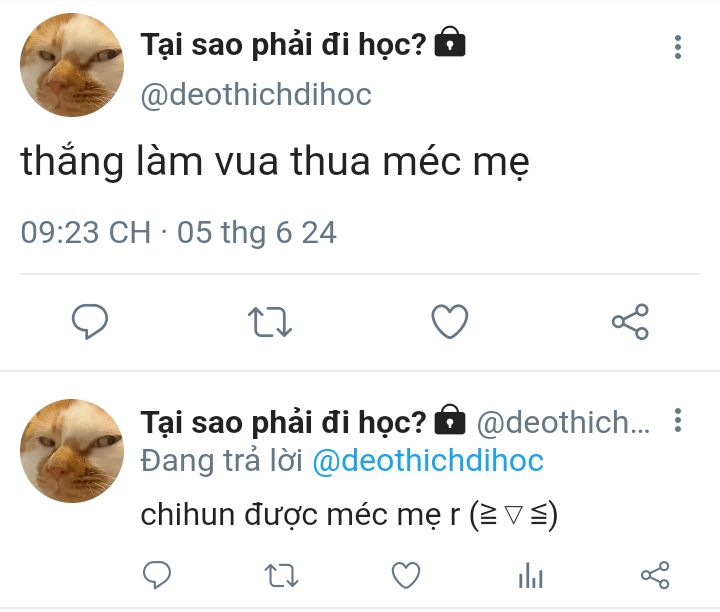
Task: Like the main tweet with heart icon
Action: pyautogui.click(x=450, y=321)
